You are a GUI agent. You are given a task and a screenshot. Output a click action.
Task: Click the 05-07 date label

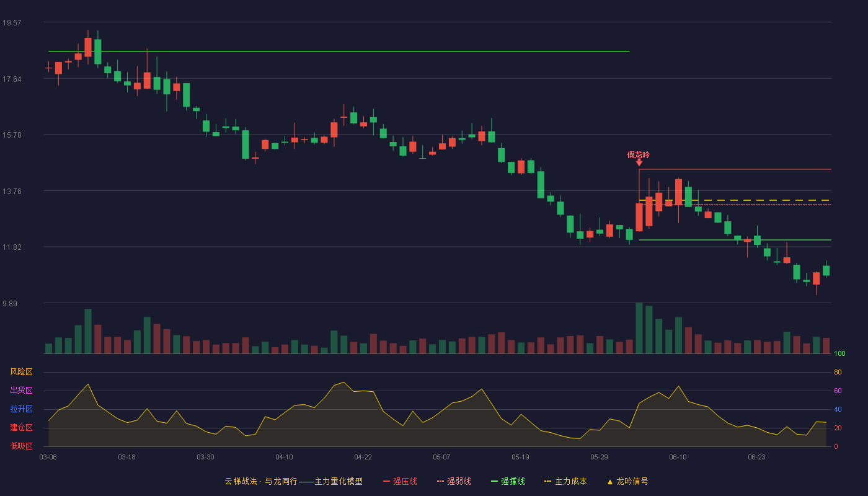point(441,457)
